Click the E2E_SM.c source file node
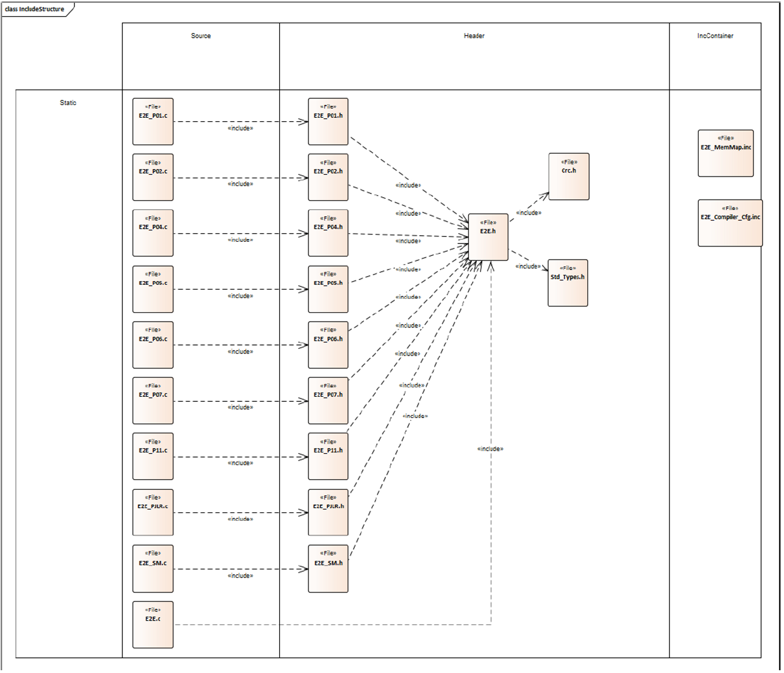Screen dimensions: 784x673 pos(153,568)
